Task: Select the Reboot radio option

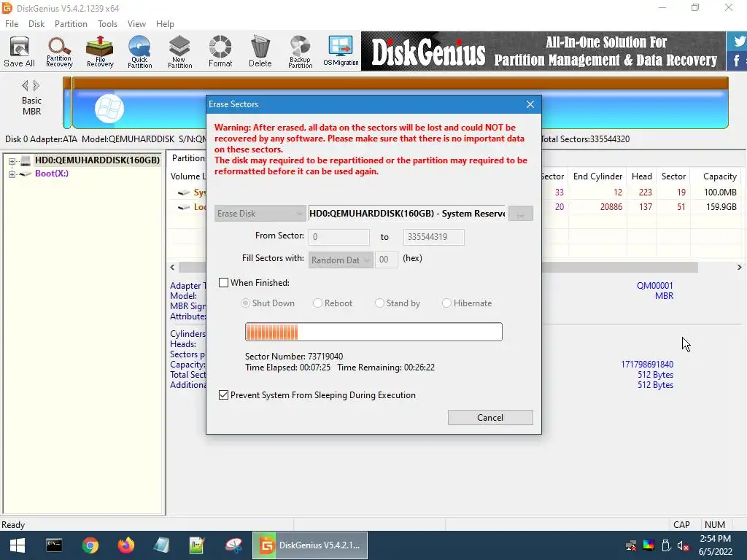Action: click(x=317, y=303)
